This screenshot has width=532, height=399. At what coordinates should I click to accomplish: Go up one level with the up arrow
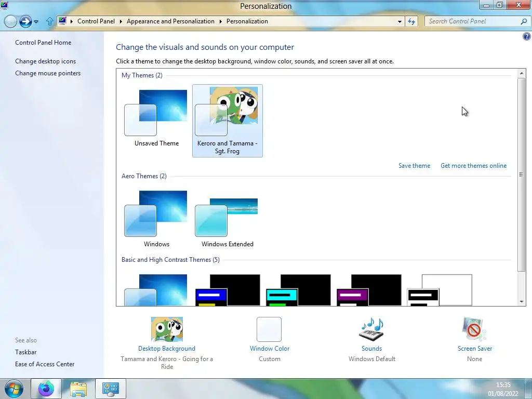49,21
